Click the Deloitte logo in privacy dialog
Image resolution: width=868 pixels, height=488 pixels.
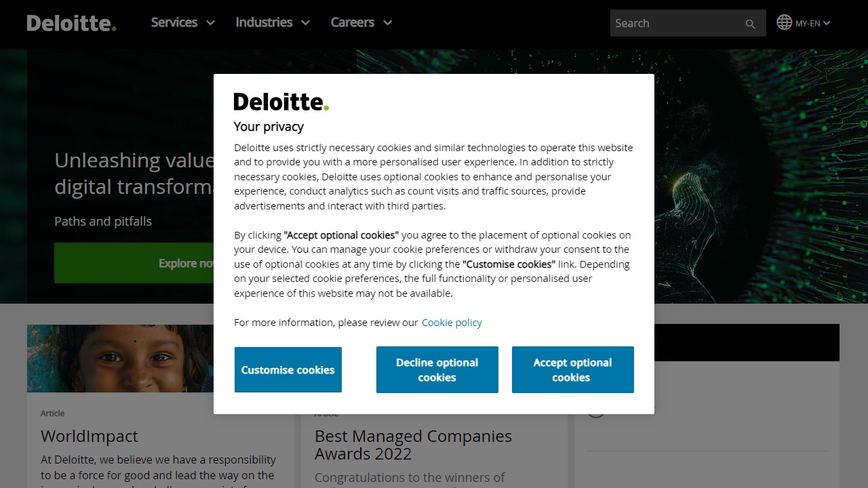click(281, 102)
